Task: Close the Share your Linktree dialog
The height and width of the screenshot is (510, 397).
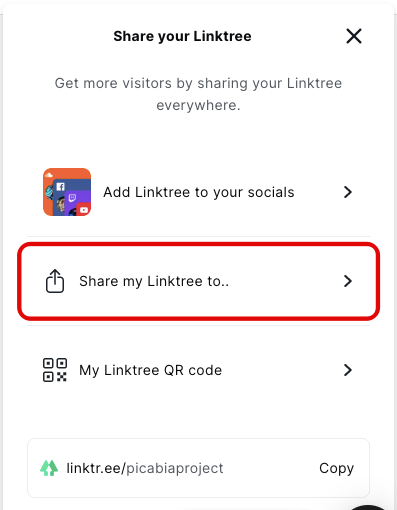Action: tap(354, 36)
